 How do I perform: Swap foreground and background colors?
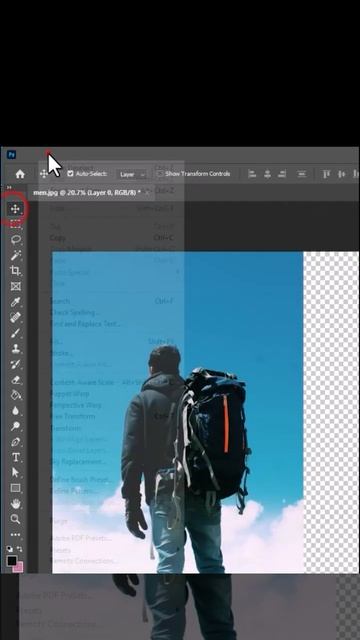[x=19, y=549]
